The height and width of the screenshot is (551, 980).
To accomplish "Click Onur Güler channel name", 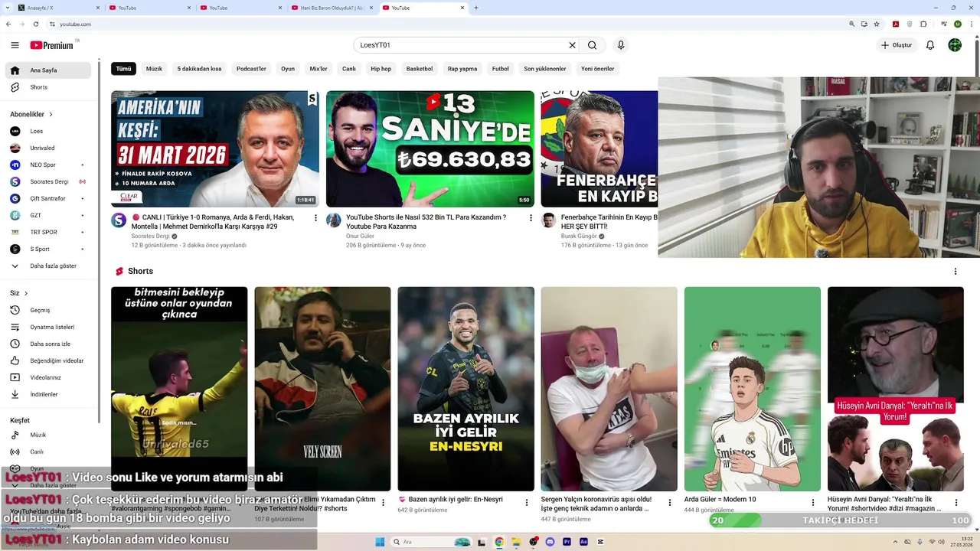I will click(x=360, y=236).
